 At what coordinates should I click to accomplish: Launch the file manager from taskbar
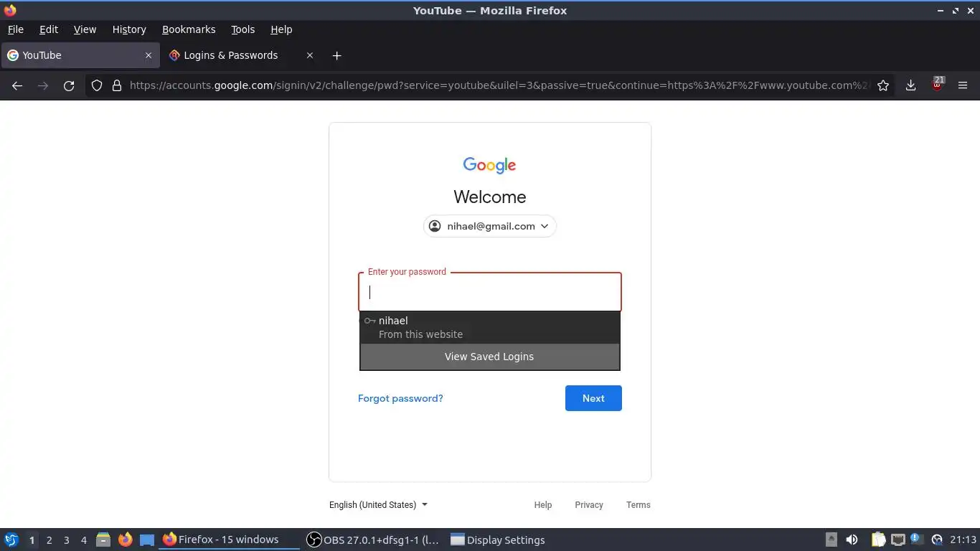click(103, 540)
